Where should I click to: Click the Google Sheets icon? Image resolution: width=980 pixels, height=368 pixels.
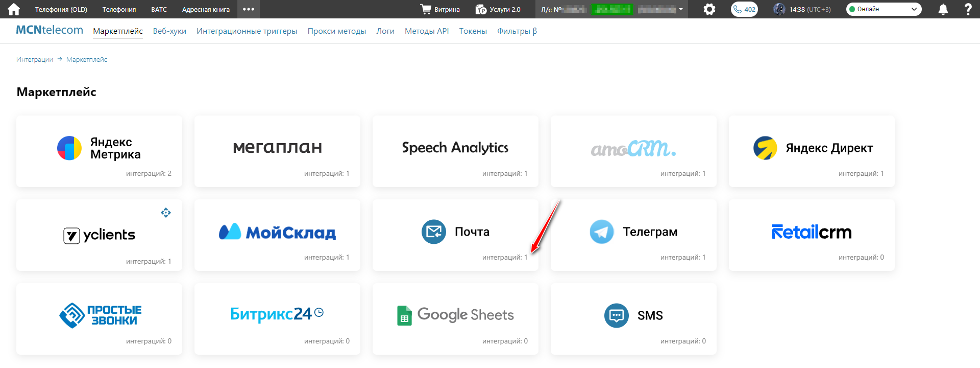(404, 315)
